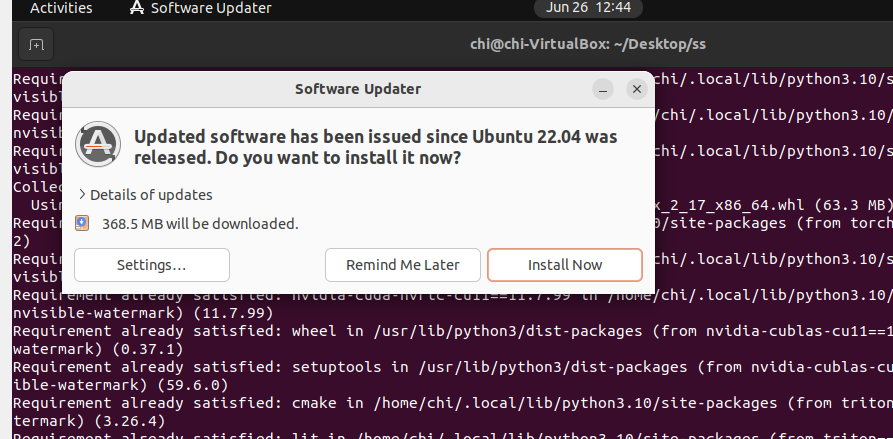Click the Software Updater logo in dialog

(98, 145)
